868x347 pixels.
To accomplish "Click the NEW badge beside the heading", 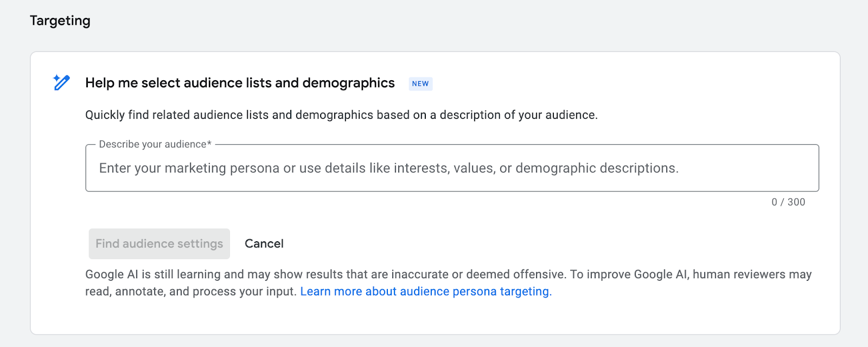I will pyautogui.click(x=420, y=83).
